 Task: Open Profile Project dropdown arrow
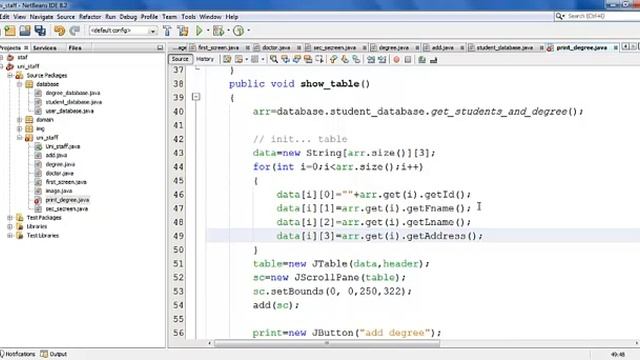248,31
